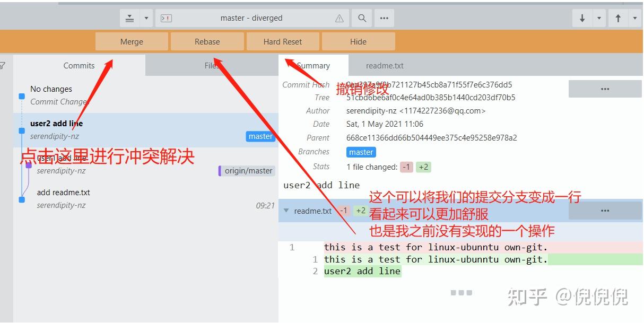This screenshot has height=323, width=644.
Task: Collapse the readme.txt diff section
Action: tap(287, 210)
